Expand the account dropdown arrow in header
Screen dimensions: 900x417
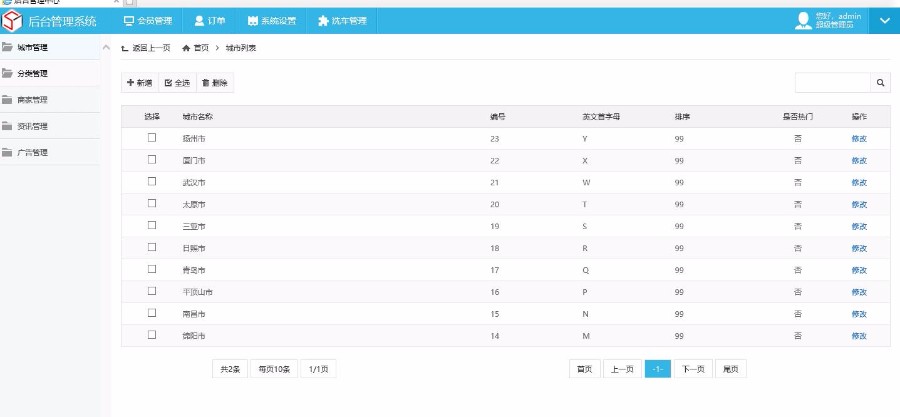coord(884,21)
